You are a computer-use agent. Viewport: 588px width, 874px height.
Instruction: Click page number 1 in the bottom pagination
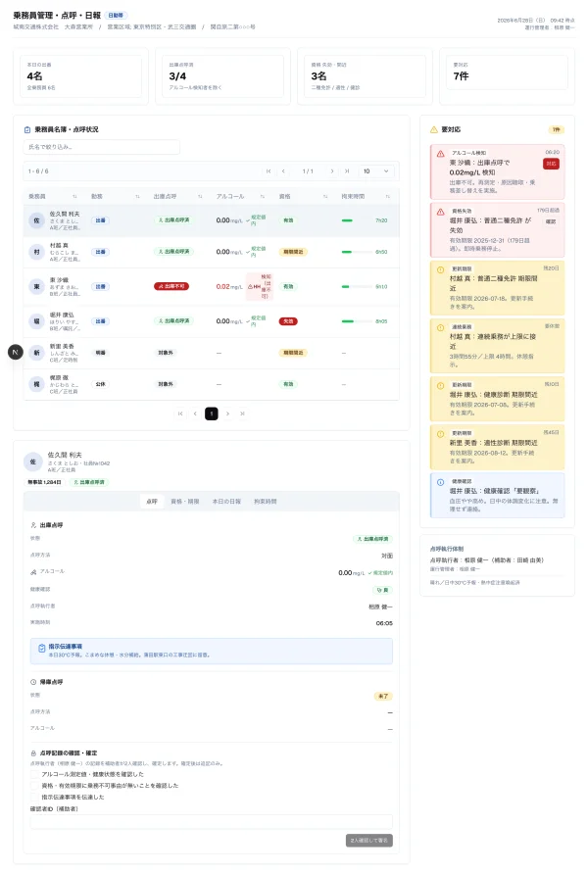[212, 413]
